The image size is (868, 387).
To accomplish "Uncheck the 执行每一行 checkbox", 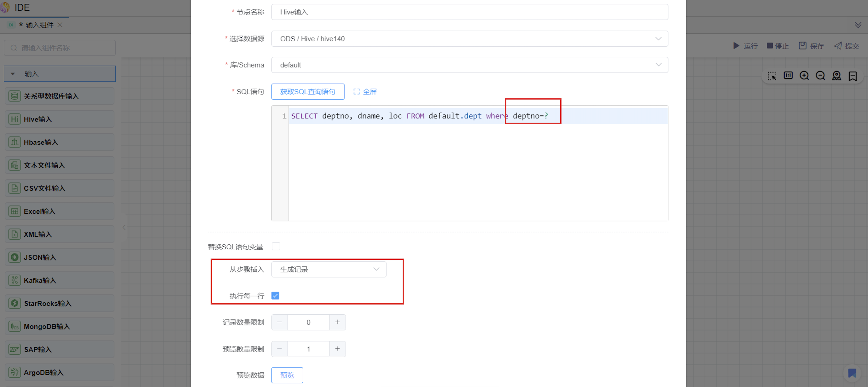I will coord(275,296).
